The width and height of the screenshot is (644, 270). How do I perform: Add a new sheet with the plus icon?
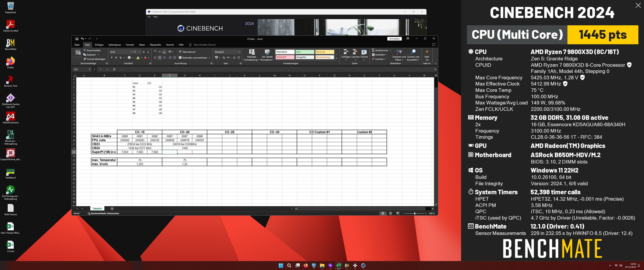click(112, 208)
